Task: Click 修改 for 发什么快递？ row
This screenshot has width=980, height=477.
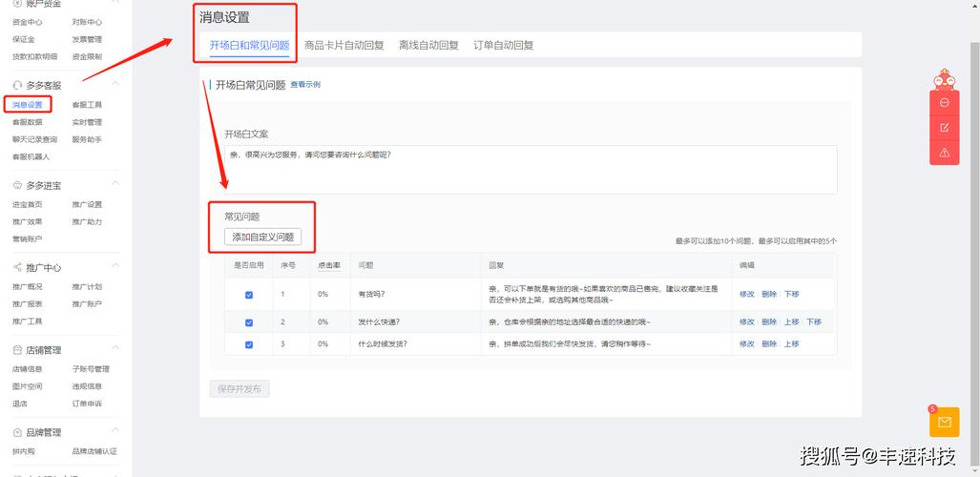Action: pos(747,321)
